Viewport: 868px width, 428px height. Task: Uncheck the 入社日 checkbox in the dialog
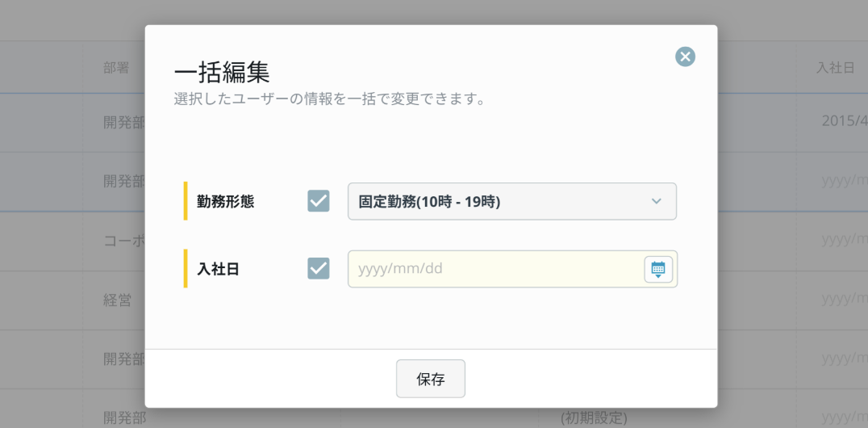[319, 269]
